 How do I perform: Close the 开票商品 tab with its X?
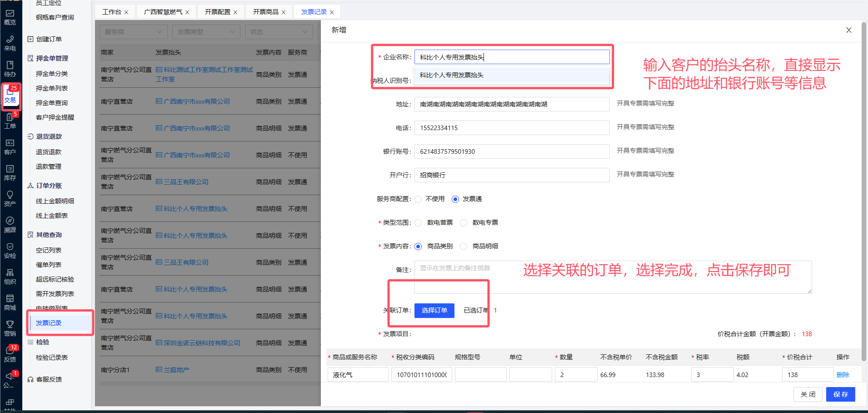point(284,12)
